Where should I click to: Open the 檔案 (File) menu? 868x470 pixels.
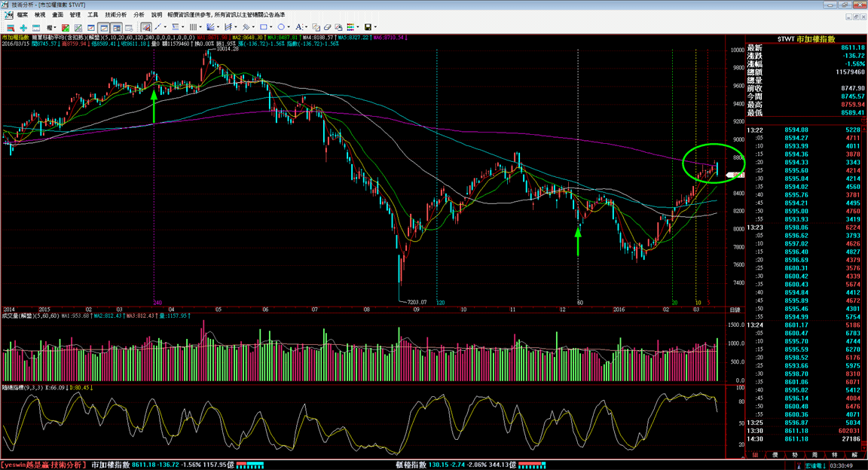pyautogui.click(x=22, y=15)
